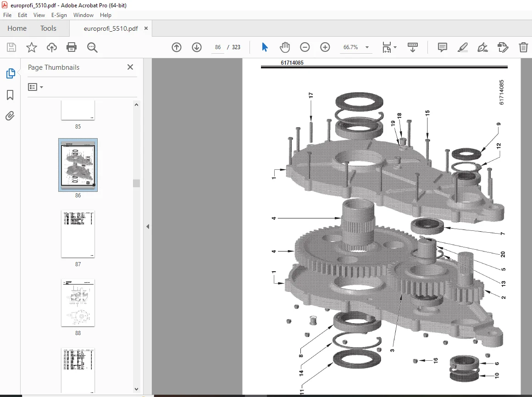This screenshot has width=532, height=397.
Task: Expand fit page tool dropdown arrow
Action: 395,47
